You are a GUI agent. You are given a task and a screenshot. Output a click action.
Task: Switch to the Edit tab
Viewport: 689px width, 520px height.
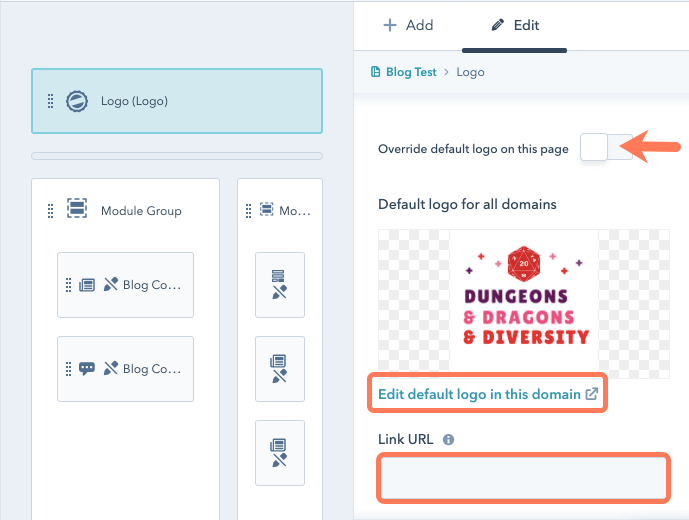point(515,25)
